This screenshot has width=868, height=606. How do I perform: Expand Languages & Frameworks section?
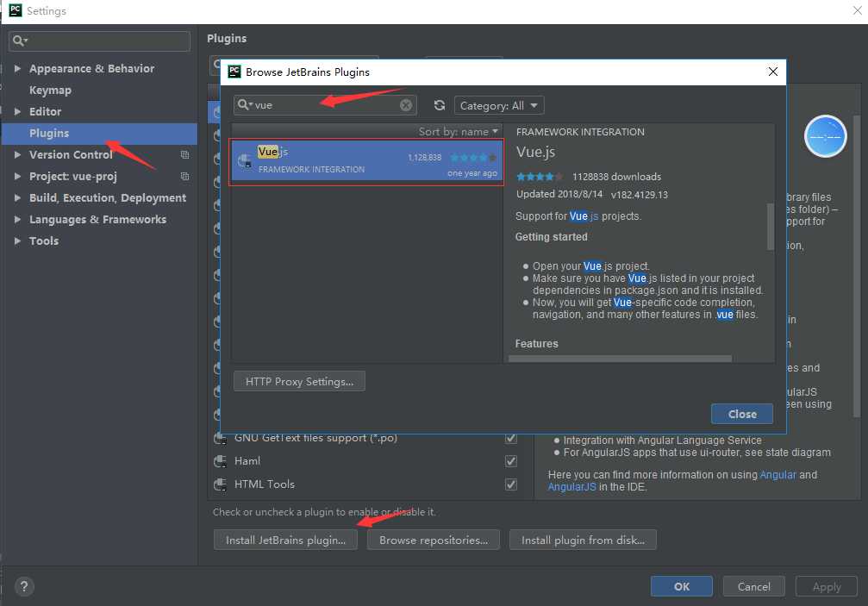17,220
